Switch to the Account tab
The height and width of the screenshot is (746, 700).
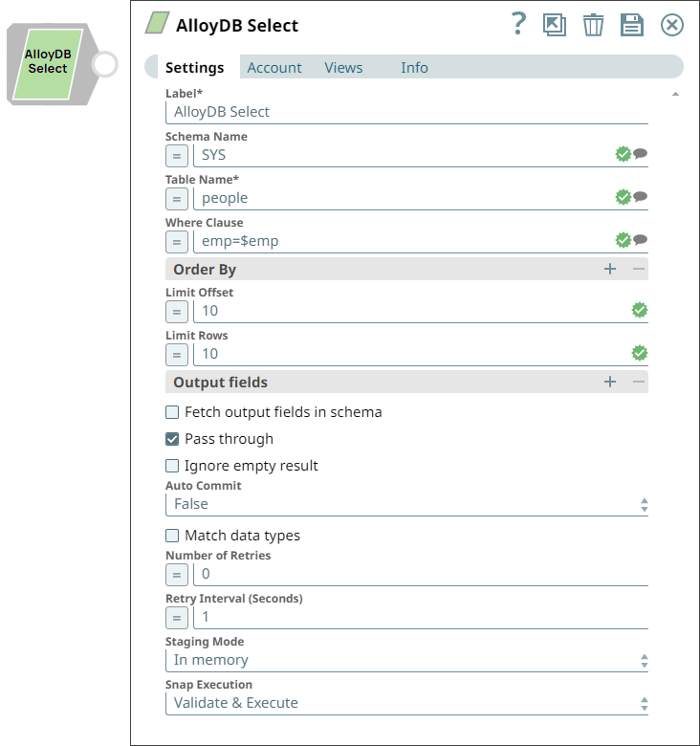click(x=274, y=68)
